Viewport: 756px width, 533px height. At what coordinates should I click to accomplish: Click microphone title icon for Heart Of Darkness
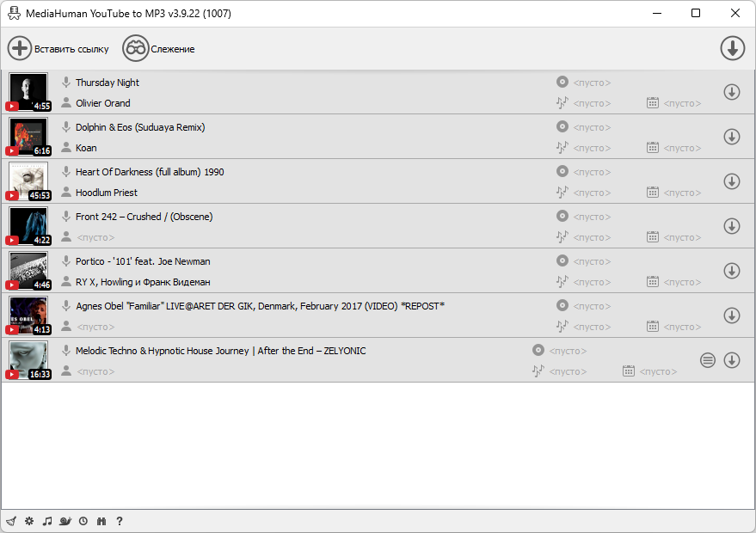[66, 172]
